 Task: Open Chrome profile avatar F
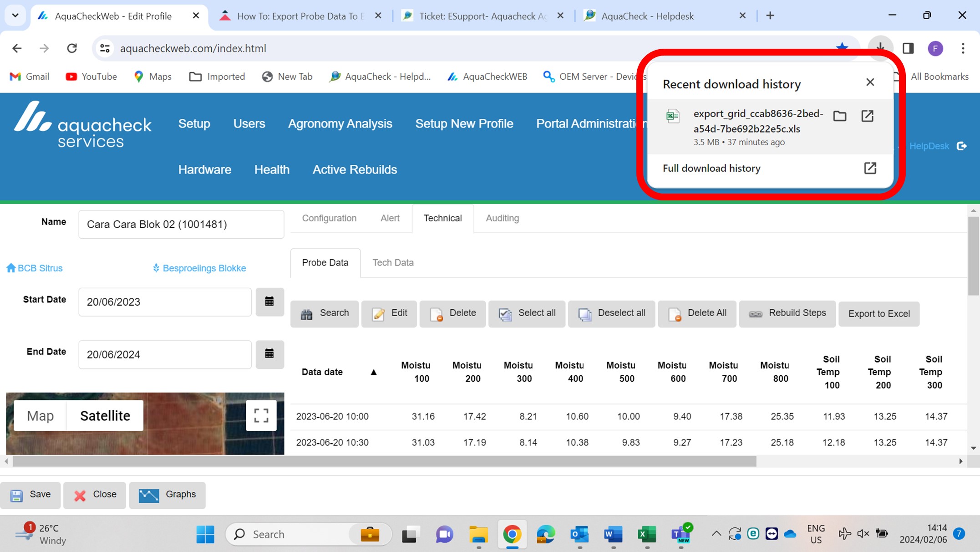point(935,48)
